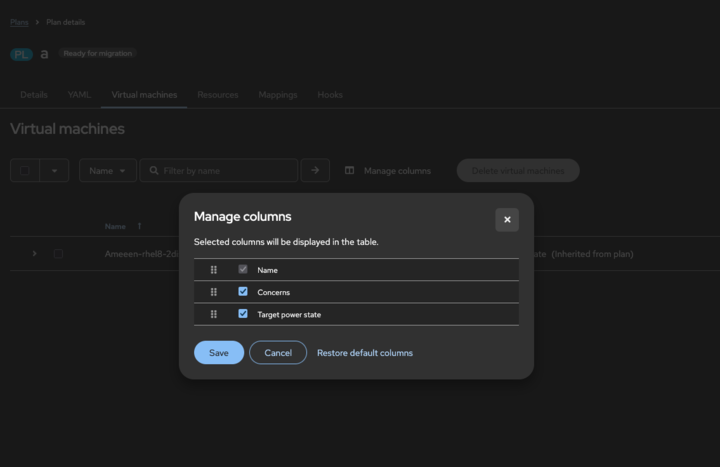Viewport: 720px width, 467px height.
Task: Open the Resources tab
Action: pos(218,95)
